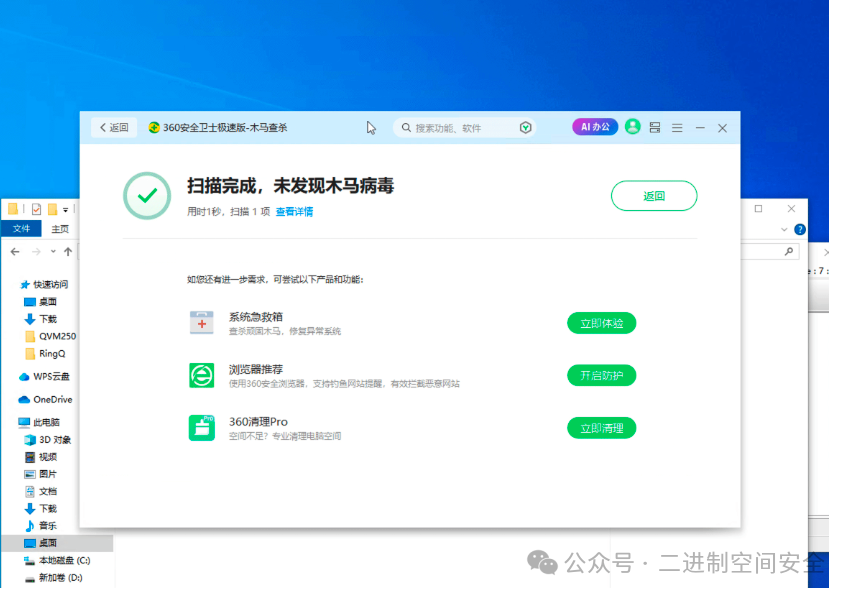Click the 开启防护 button

point(602,375)
